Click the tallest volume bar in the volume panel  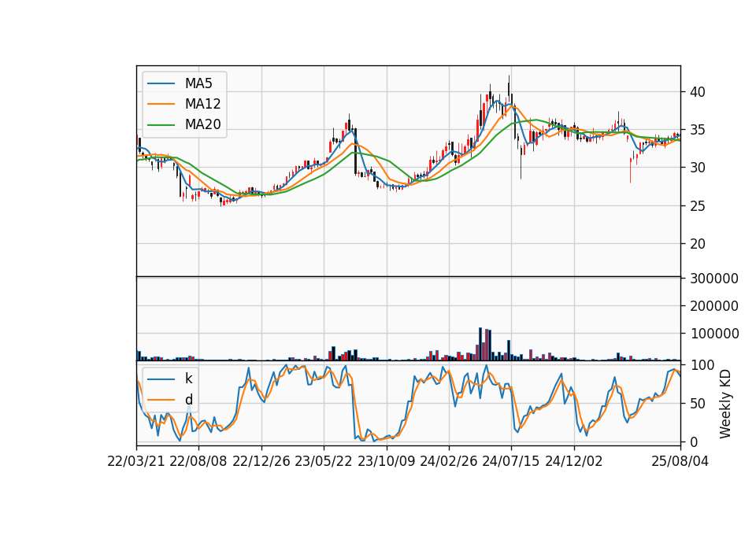click(480, 344)
